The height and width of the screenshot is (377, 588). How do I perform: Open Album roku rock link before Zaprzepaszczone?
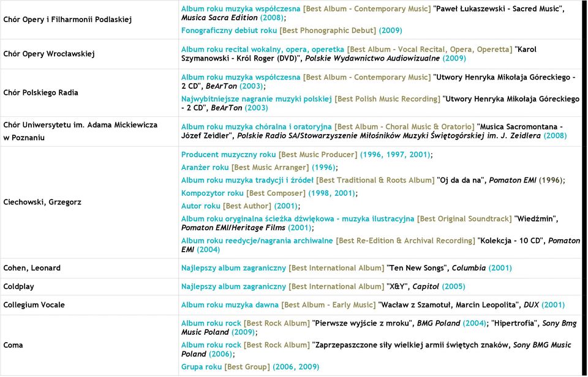(x=211, y=345)
